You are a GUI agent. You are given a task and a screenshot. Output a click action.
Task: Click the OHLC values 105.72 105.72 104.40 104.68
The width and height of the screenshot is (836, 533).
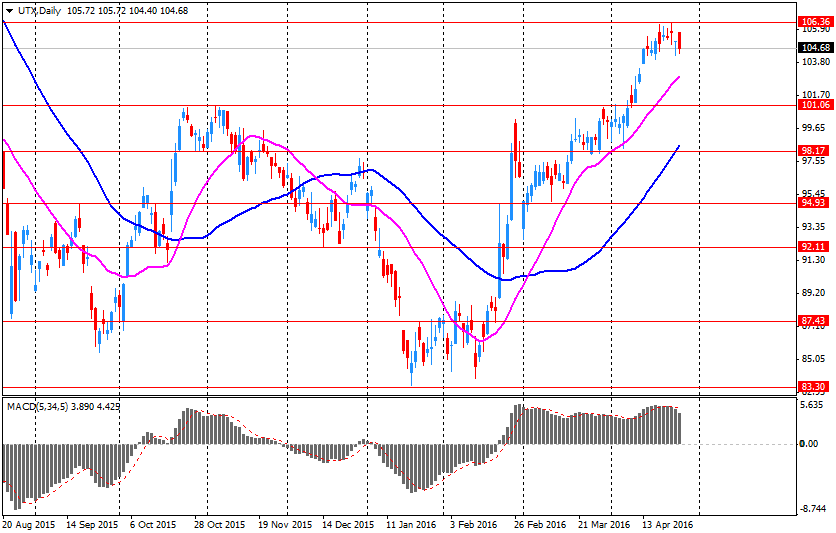(127, 11)
